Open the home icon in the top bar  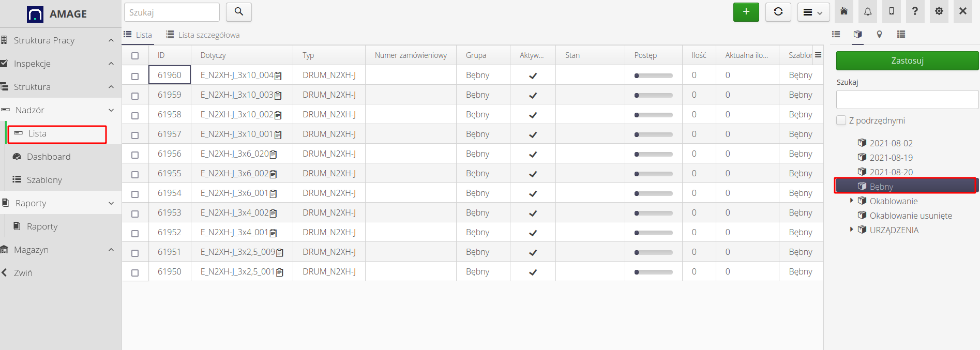pos(843,11)
